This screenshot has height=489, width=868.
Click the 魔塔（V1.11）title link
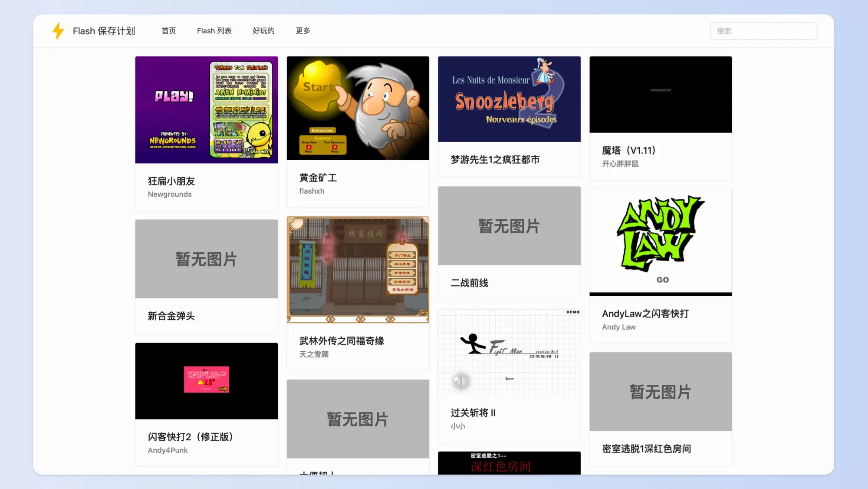628,150
